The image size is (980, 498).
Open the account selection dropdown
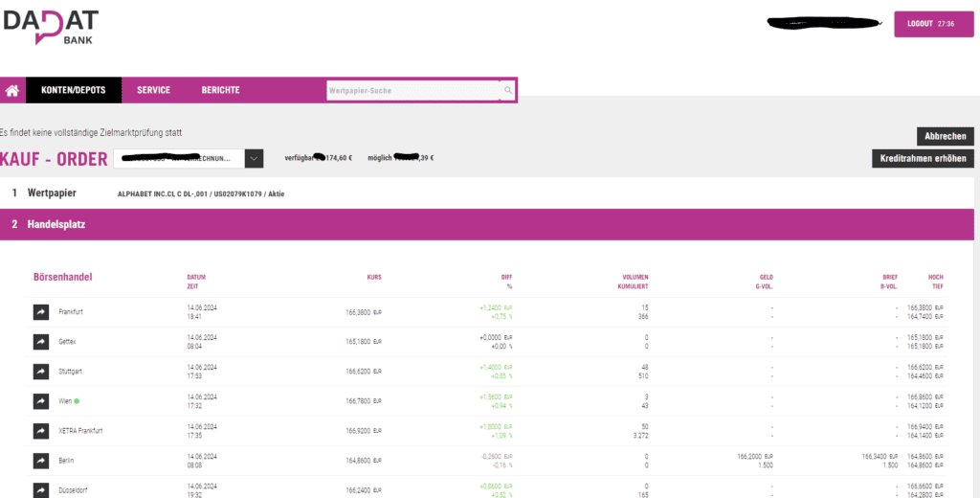point(254,159)
